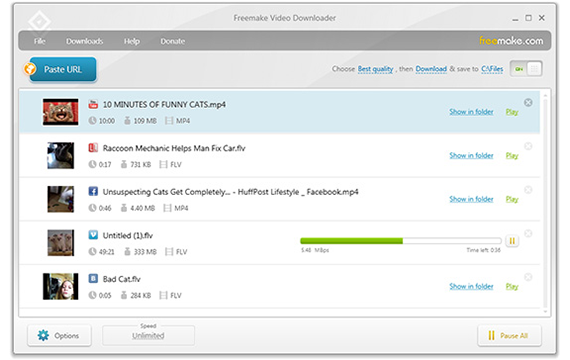The height and width of the screenshot is (360, 570).
Task: Click the red icon beside Raccoon Mechanic video
Action: pyautogui.click(x=93, y=148)
